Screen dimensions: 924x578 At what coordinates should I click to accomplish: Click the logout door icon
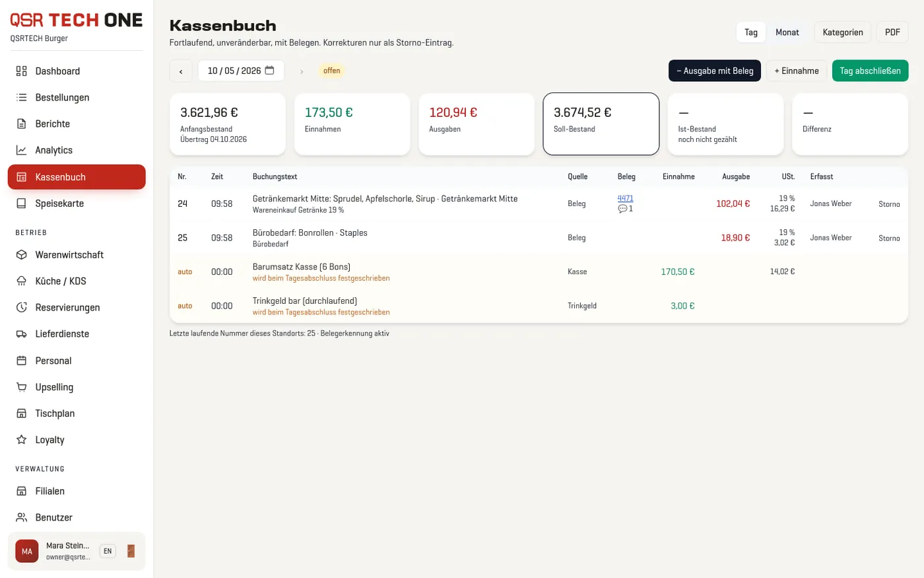click(x=131, y=551)
